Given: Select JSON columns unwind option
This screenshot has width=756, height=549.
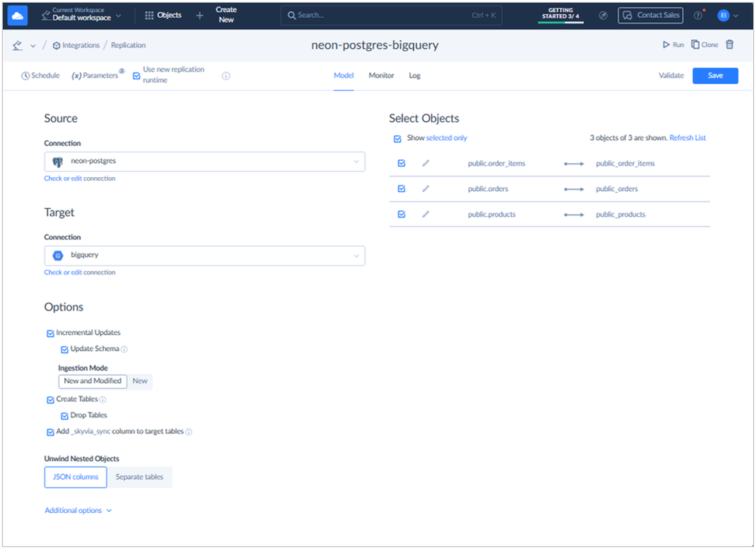Looking at the screenshot, I should click(76, 477).
